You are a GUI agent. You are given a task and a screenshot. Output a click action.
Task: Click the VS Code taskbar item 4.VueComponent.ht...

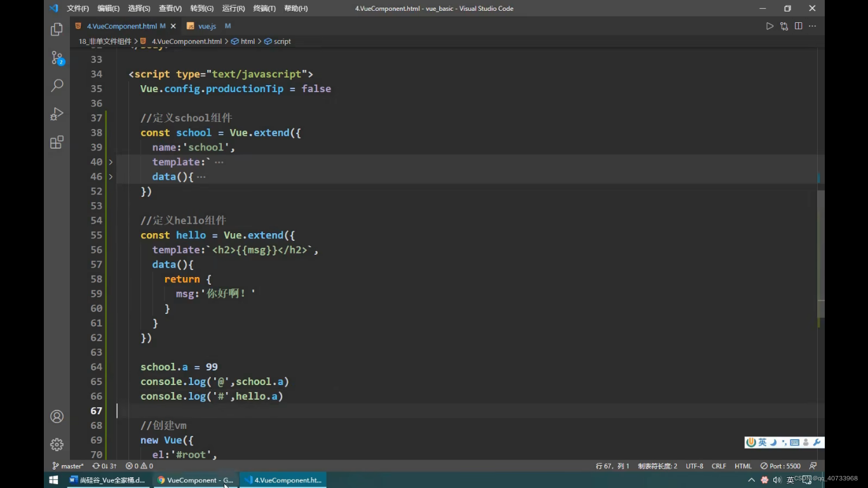[x=283, y=480]
